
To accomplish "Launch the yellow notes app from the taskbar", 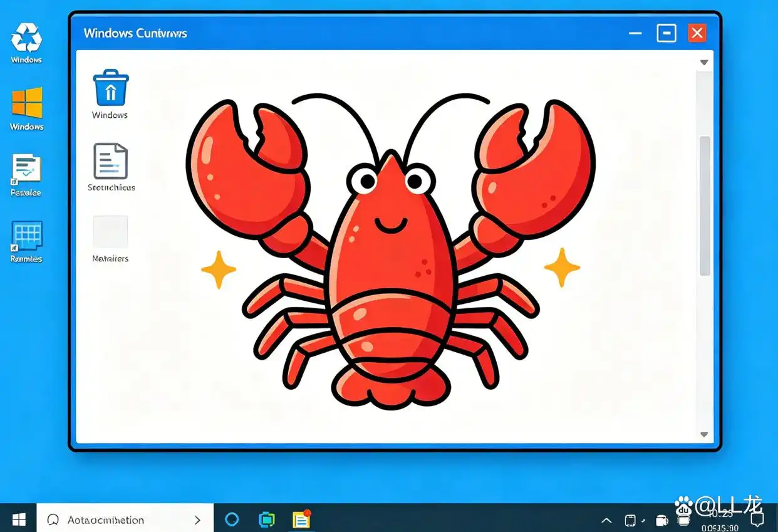I will click(x=301, y=519).
